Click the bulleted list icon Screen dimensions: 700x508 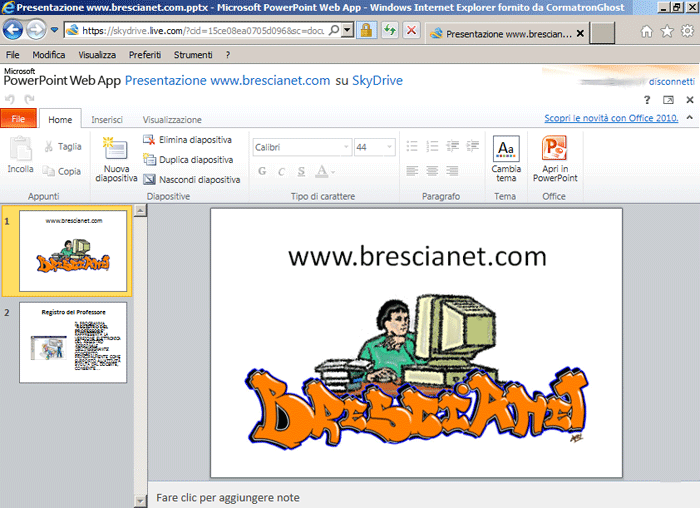point(412,146)
